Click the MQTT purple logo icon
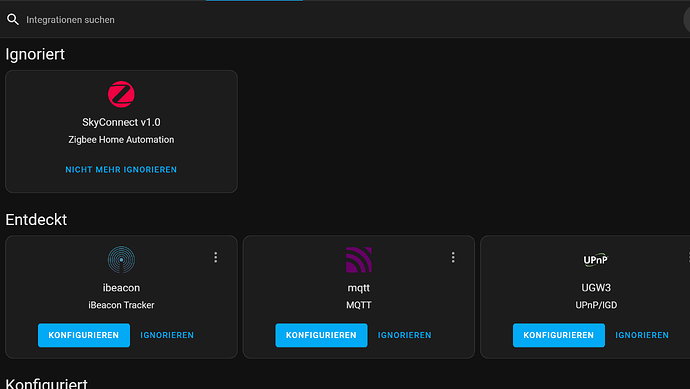Image resolution: width=690 pixels, height=389 pixels. click(359, 260)
